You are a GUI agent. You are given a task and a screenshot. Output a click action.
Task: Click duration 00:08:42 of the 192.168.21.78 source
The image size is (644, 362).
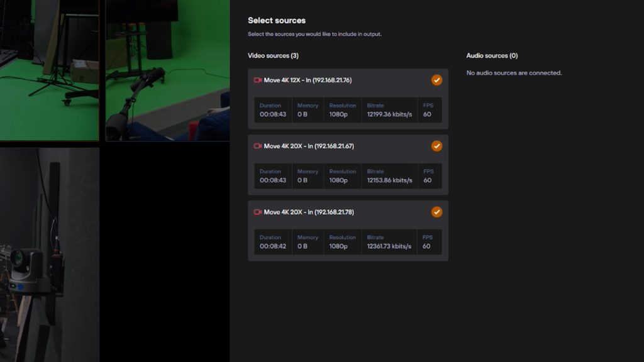point(273,246)
